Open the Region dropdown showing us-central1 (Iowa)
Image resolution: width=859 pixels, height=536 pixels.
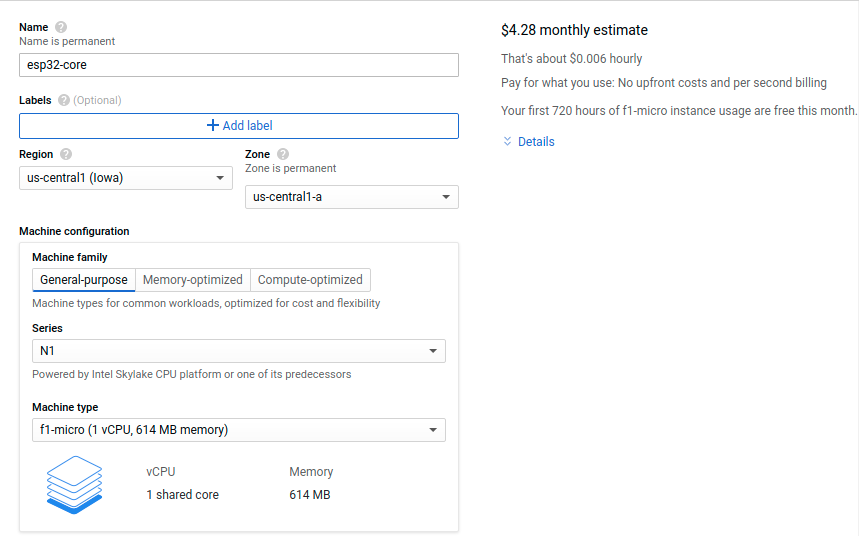point(126,178)
